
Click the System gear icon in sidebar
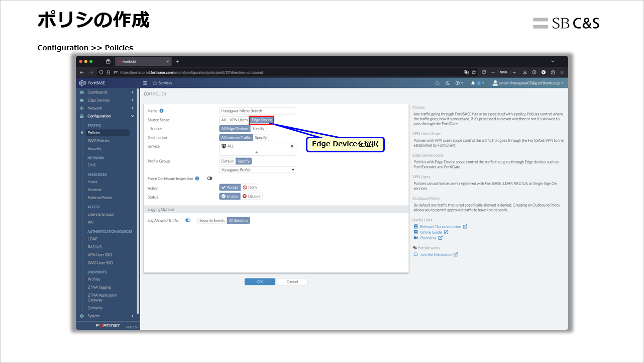coord(82,316)
